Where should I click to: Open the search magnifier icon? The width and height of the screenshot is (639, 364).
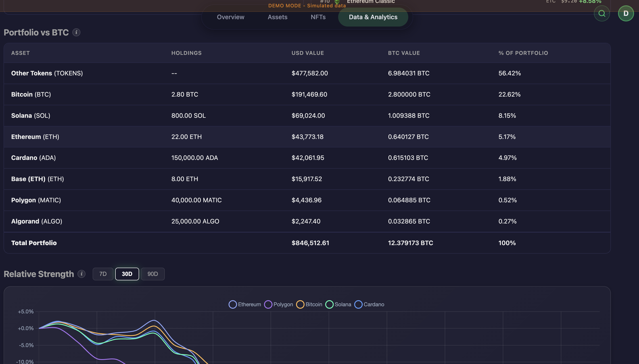(x=602, y=13)
